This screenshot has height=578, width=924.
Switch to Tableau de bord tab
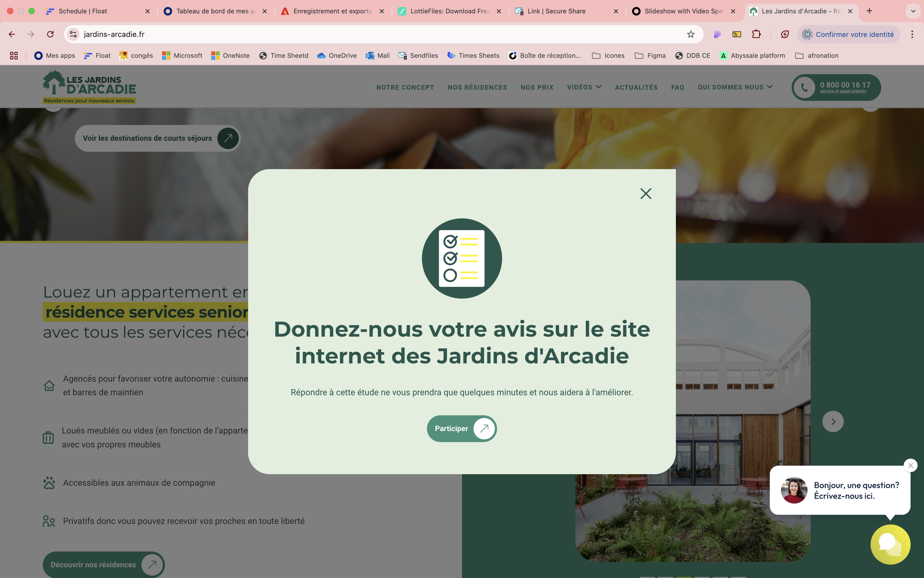click(215, 11)
